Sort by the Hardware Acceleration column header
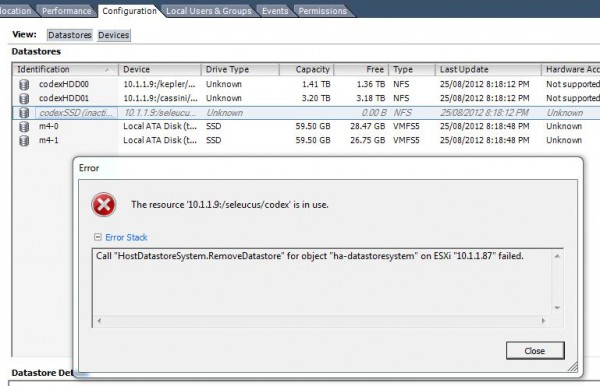Screen dimensions: 600x386 (571, 69)
